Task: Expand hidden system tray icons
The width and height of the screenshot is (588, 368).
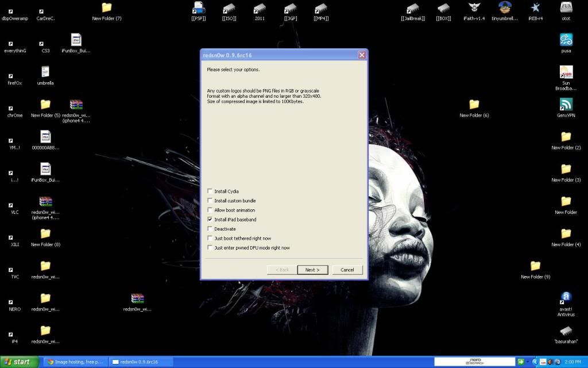Action: 535,362
